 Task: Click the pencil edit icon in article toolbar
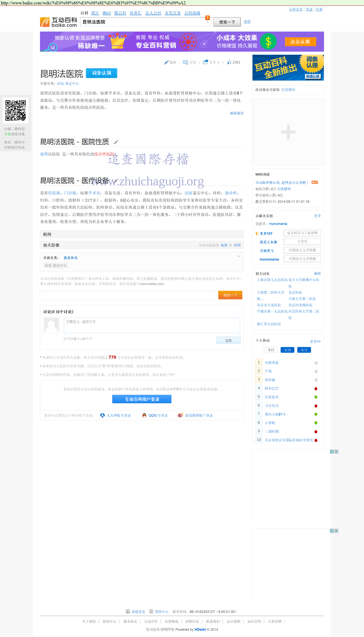(x=166, y=63)
